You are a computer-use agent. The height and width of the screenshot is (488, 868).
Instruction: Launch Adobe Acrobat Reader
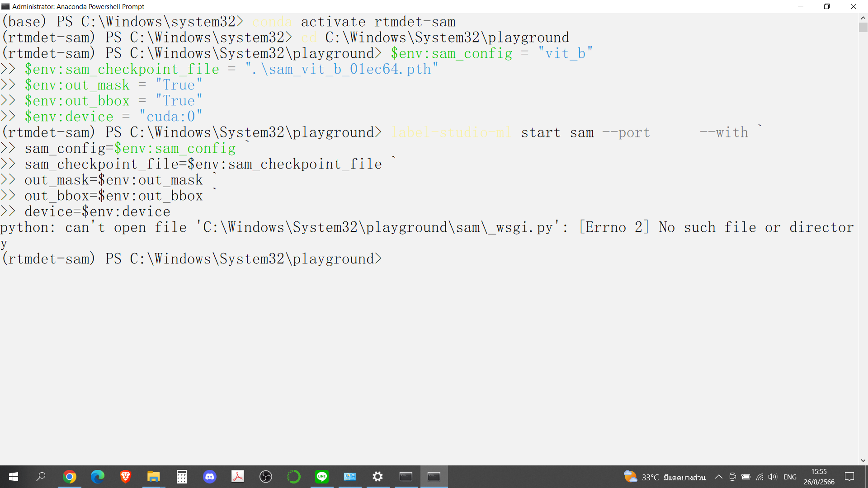pyautogui.click(x=237, y=477)
